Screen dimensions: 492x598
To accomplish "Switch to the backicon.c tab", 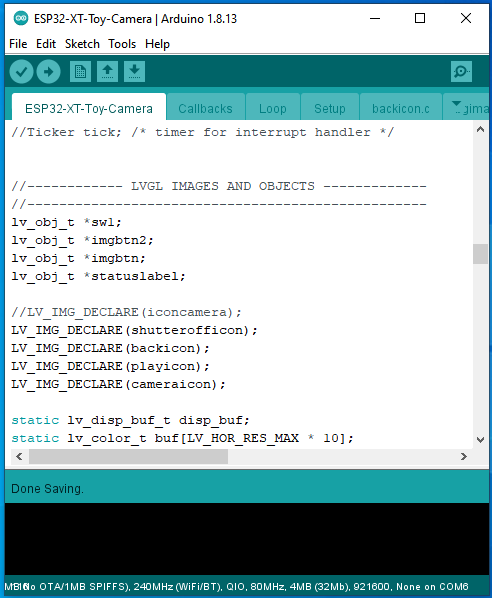I will [x=401, y=108].
